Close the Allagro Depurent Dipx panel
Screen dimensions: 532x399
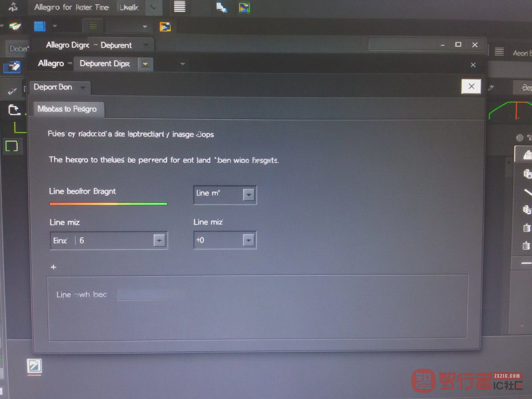(x=473, y=65)
